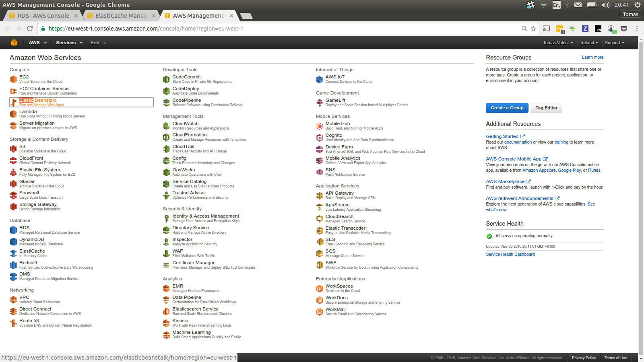Click the Tag Editor button
The height and width of the screenshot is (362, 644).
click(x=546, y=108)
